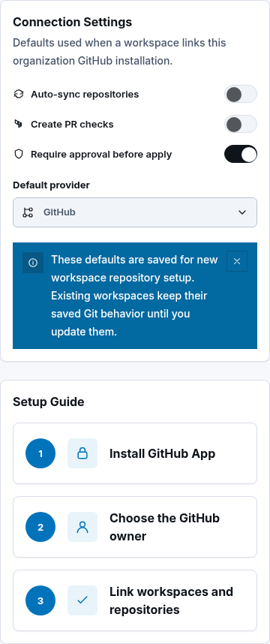
Task: Click the Auto-sync repositories label
Action: click(x=85, y=94)
